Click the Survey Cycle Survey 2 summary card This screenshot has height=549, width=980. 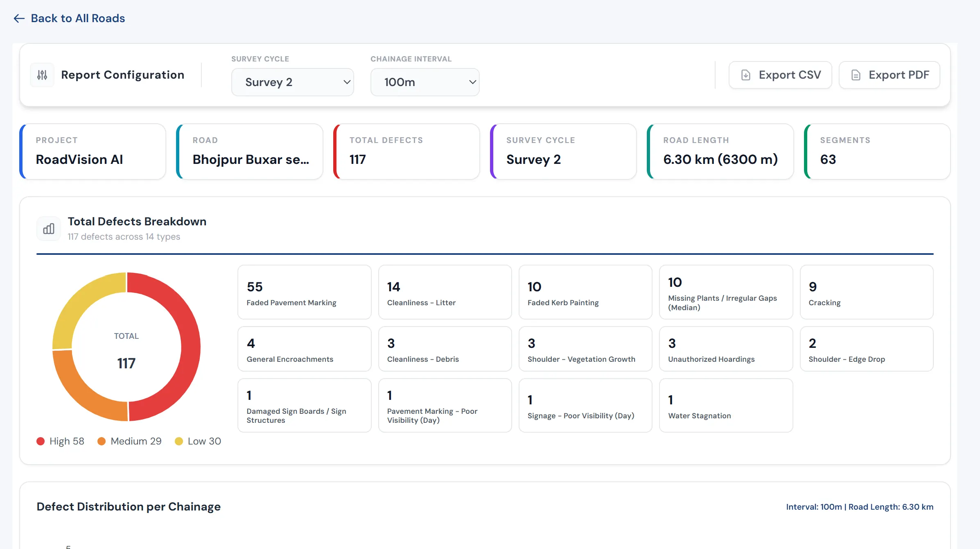[x=563, y=152]
